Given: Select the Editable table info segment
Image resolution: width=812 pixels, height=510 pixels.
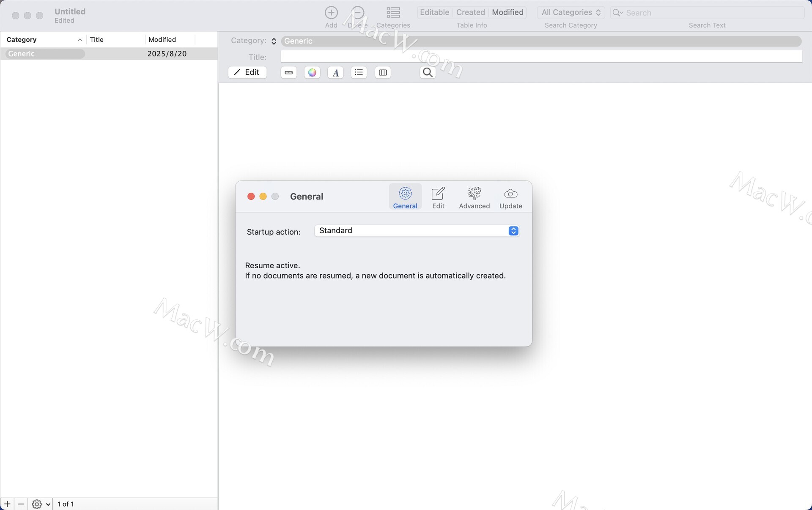Looking at the screenshot, I should click(434, 12).
